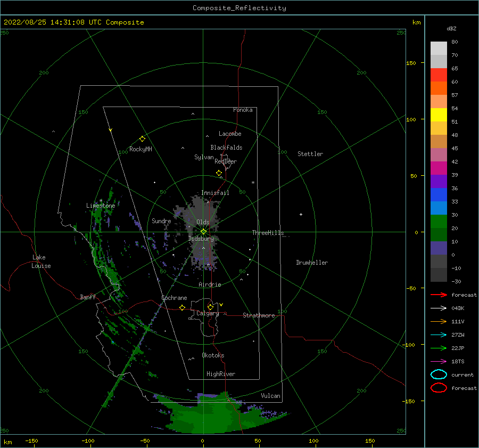Screen dimensions: 479x448
Task: Click the yellow diamond marker near Cochrane
Action: coord(182,307)
